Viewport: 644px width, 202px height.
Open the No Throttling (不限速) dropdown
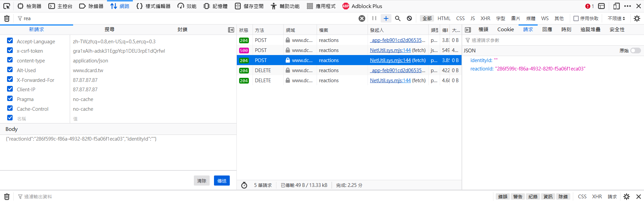(x=616, y=18)
